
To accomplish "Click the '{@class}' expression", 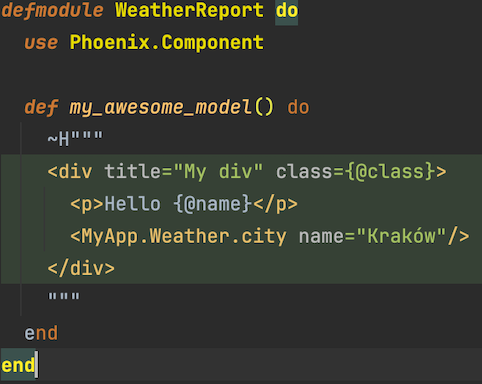I will pos(389,172).
